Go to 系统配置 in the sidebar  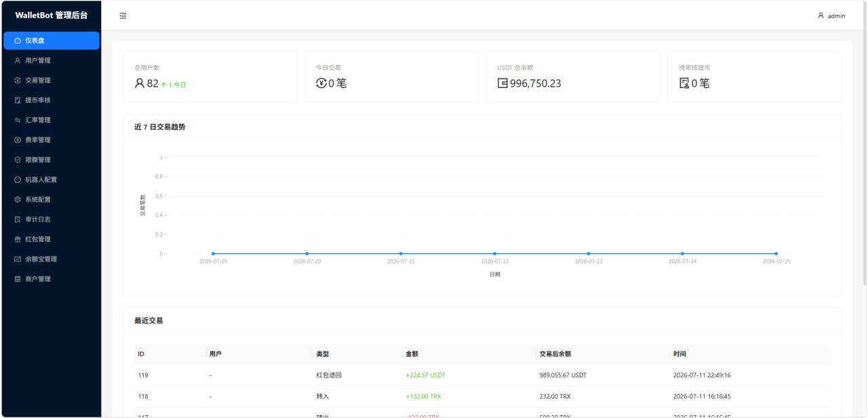[x=52, y=199]
